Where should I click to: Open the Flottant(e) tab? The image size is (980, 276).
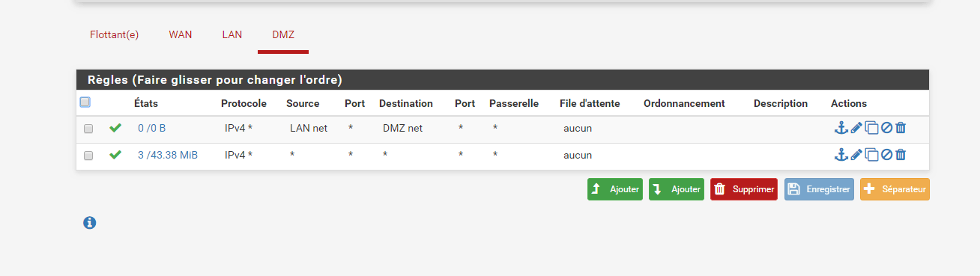114,35
